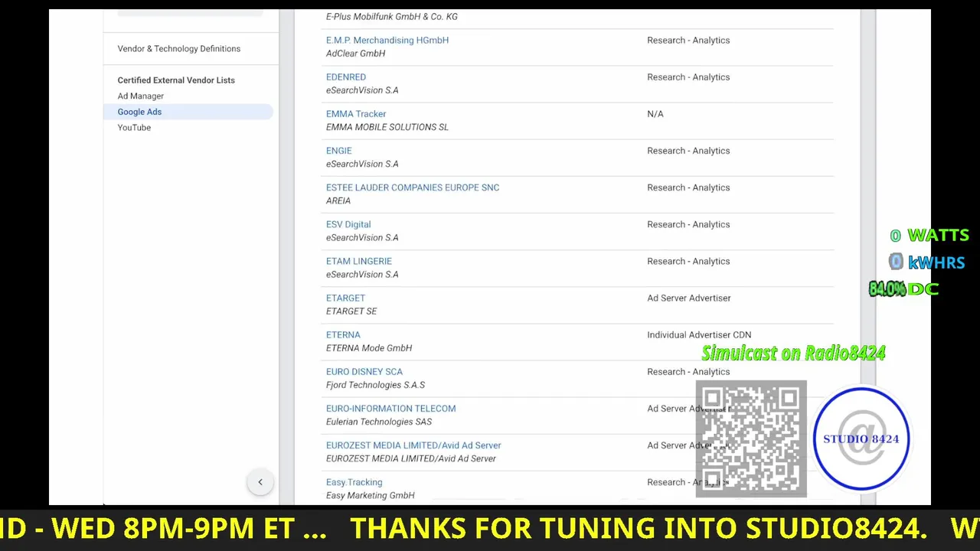Viewport: 980px width, 551px height.
Task: Select YouTube vendor list
Action: point(134,128)
